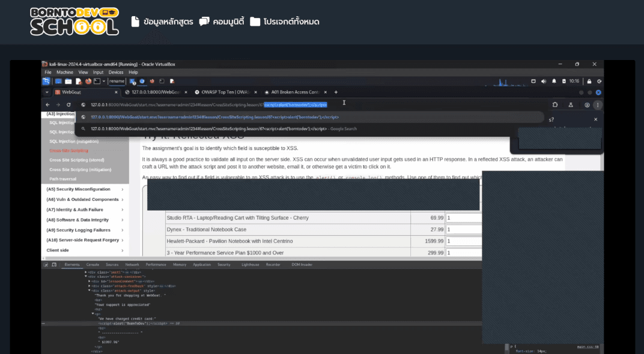Viewport: 644px width, 354px height.
Task: Open terminal emulator from Kali panel
Action: (x=97, y=81)
